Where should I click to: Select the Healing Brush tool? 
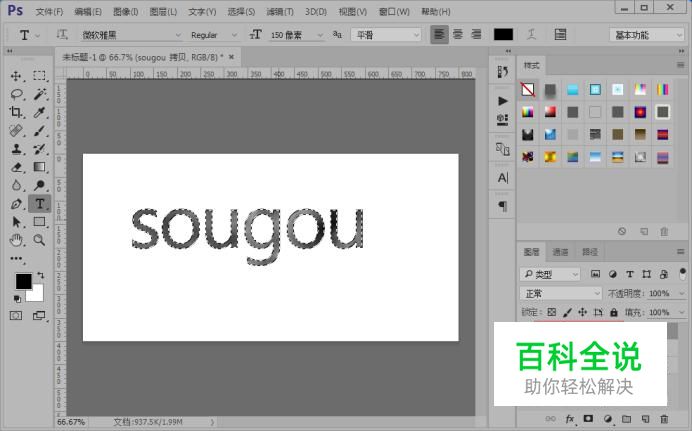pyautogui.click(x=16, y=131)
